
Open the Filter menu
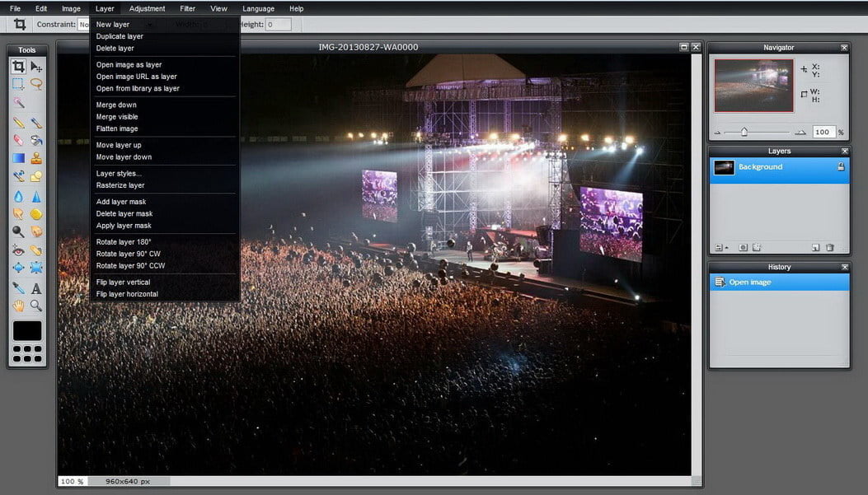point(188,8)
